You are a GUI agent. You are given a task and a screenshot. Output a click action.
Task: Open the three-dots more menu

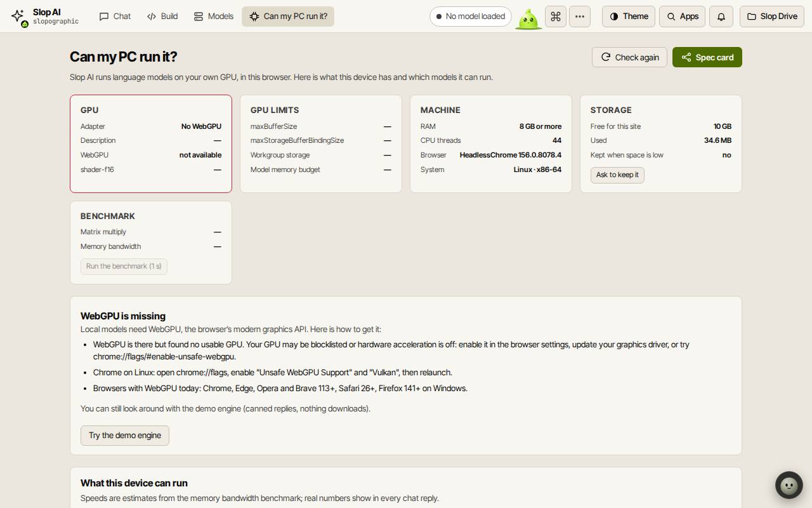580,17
